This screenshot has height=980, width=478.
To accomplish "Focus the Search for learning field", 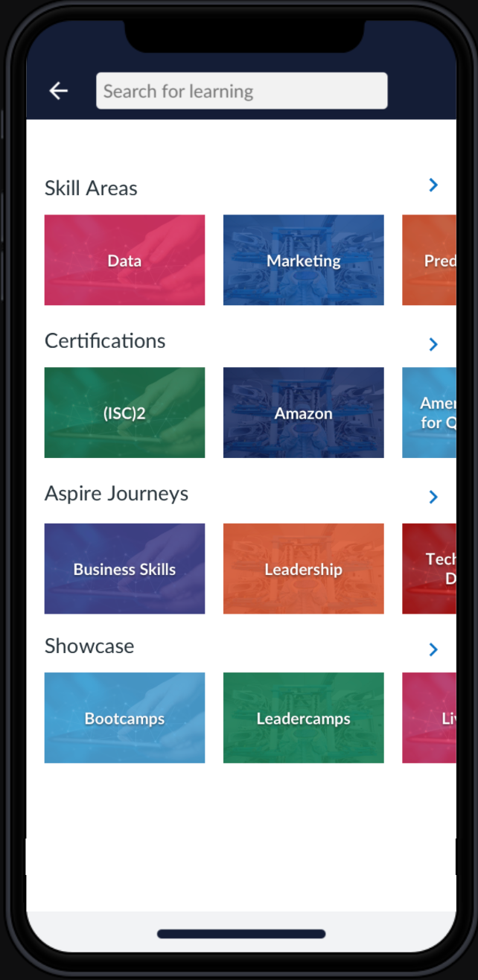I will [242, 91].
